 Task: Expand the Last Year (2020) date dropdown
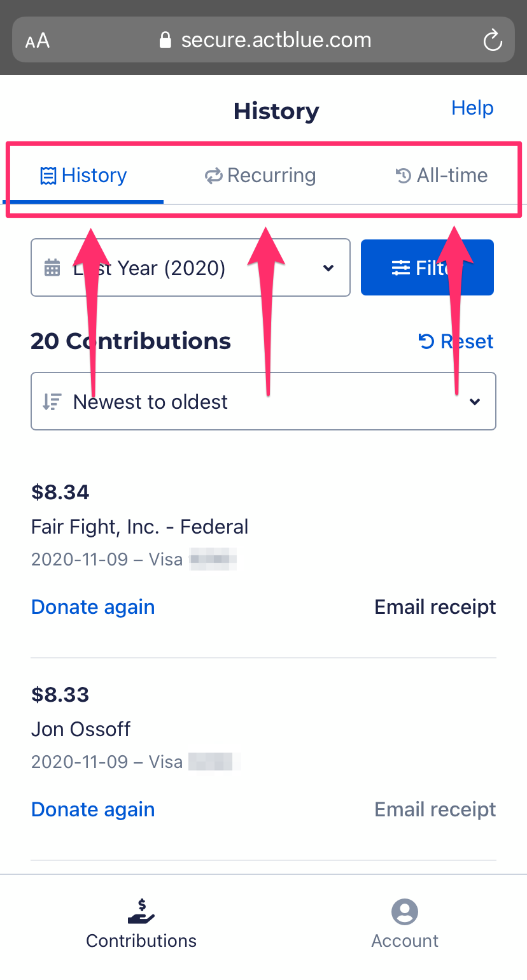tap(190, 267)
